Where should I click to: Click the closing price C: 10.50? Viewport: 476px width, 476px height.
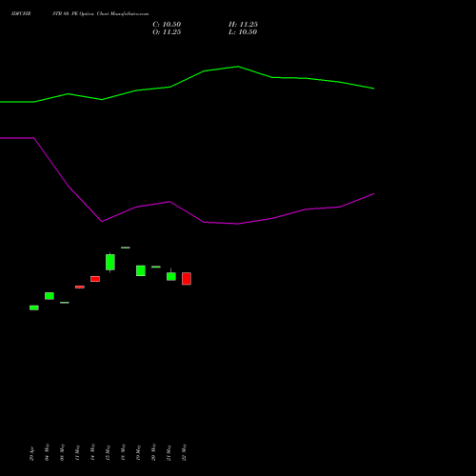(167, 25)
